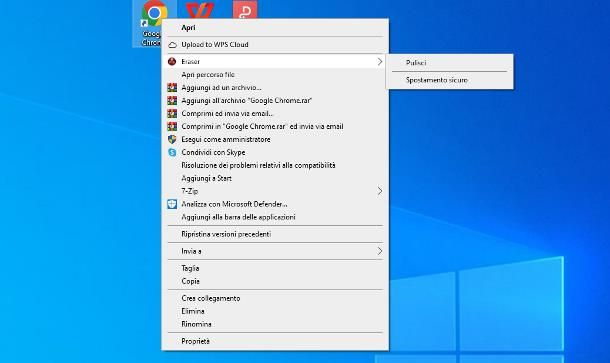This screenshot has width=610, height=363.
Task: Click the cloud icon beside Upload to WPS Cloud
Action: pyautogui.click(x=172, y=45)
